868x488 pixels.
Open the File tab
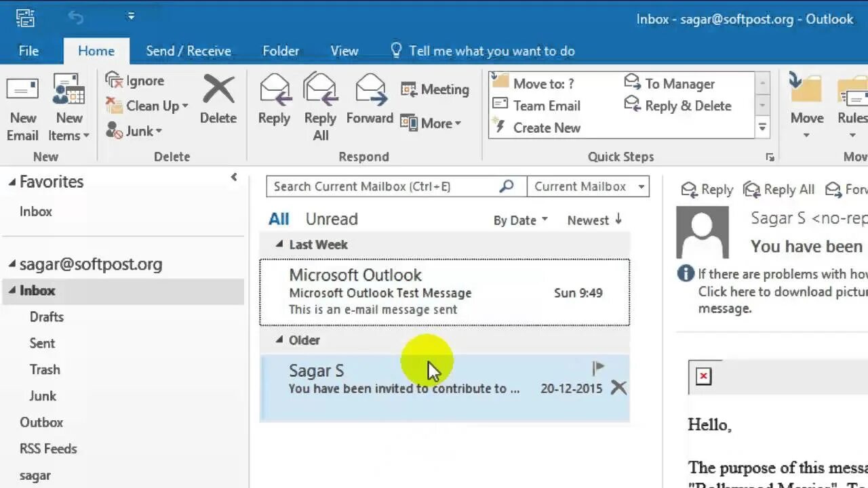coord(28,51)
